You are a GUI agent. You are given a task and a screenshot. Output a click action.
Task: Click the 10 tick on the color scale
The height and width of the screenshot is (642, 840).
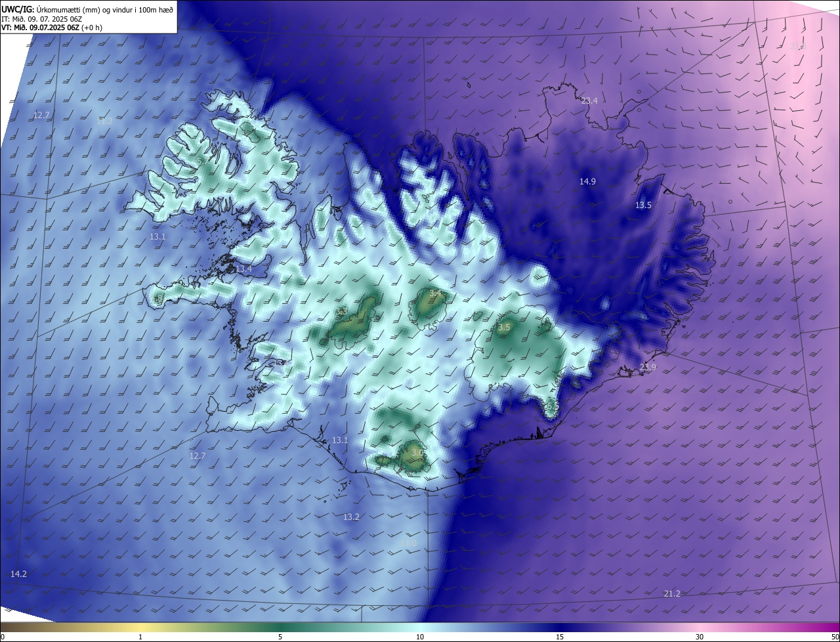point(420,637)
